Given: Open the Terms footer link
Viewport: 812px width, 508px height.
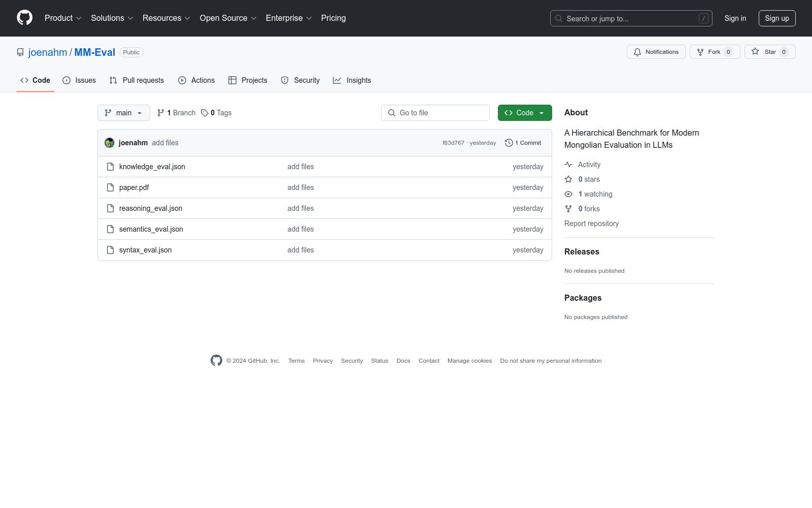Looking at the screenshot, I should [x=296, y=361].
